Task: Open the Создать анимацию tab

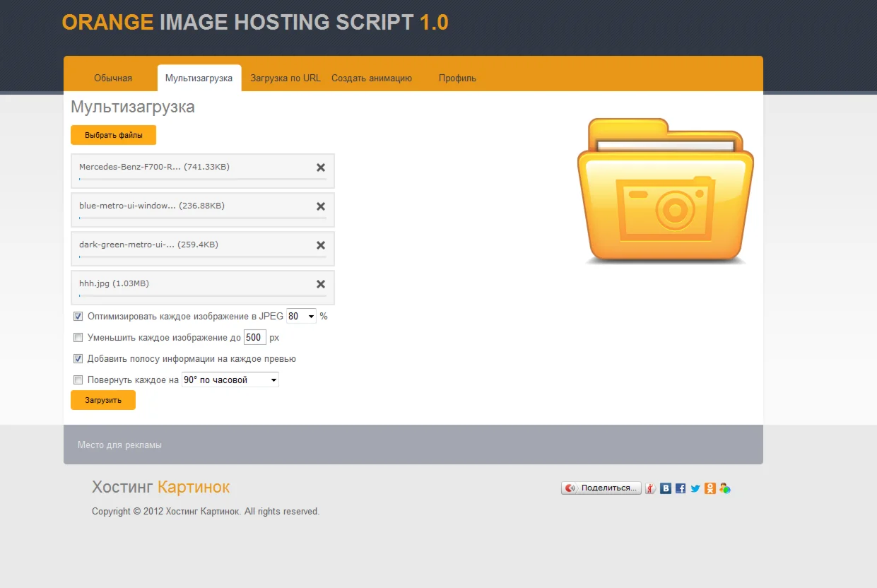Action: [x=372, y=78]
